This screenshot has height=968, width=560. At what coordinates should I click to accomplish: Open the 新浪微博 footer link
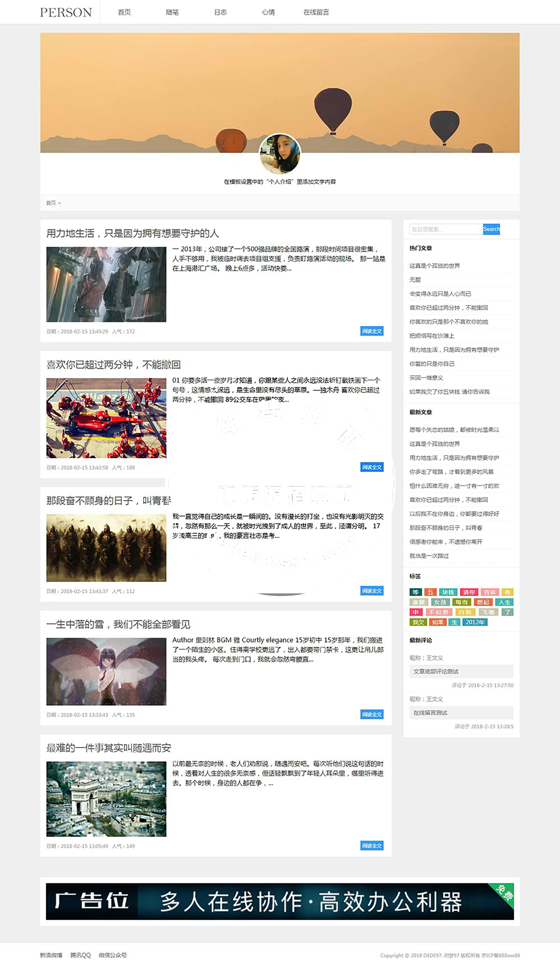tap(51, 955)
